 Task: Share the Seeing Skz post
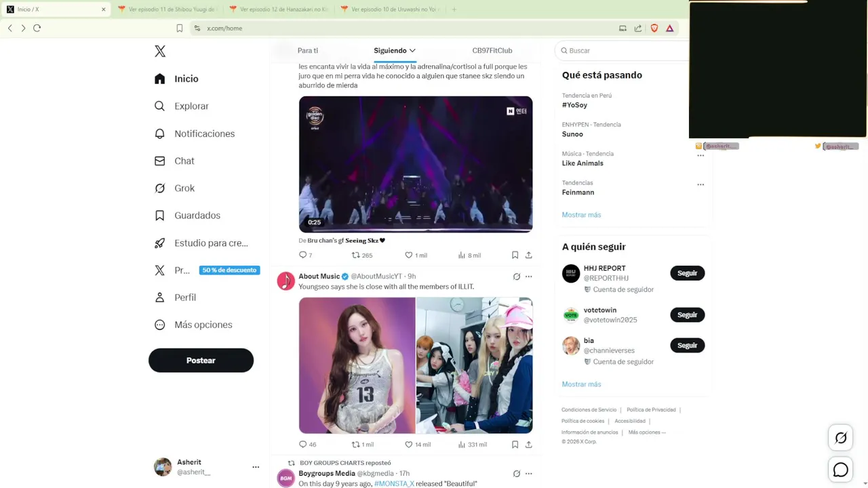[529, 255]
